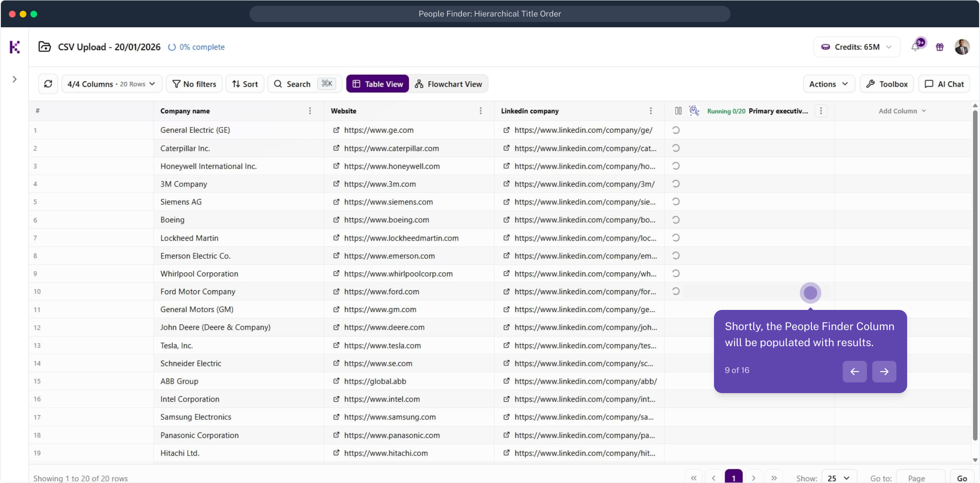The width and height of the screenshot is (980, 483).
Task: Open the General Electric LinkedIn company link
Action: 583,130
